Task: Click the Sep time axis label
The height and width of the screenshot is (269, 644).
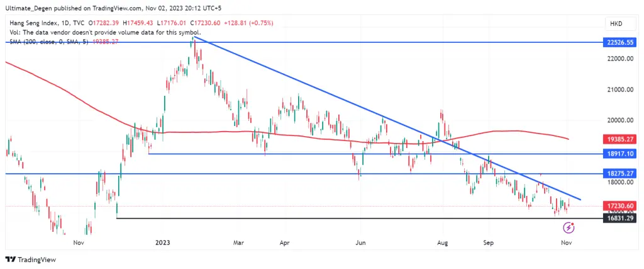Action: (x=488, y=243)
